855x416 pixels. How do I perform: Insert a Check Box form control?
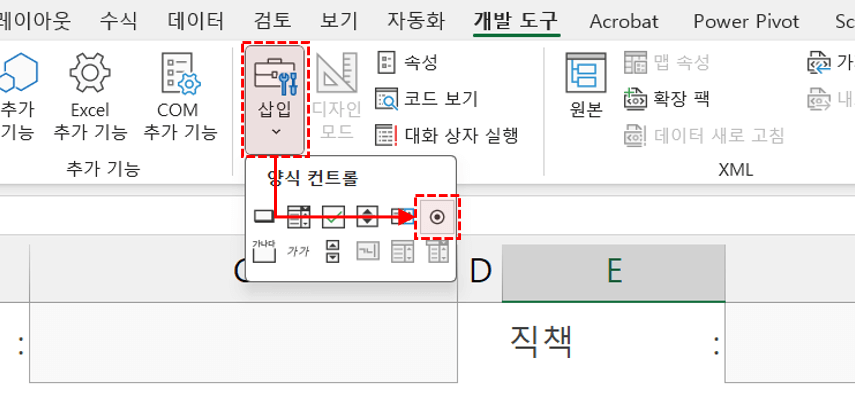point(333,216)
